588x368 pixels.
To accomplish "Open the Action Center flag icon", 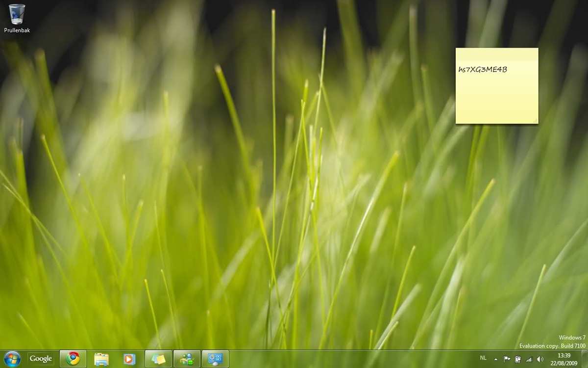I will (x=507, y=359).
